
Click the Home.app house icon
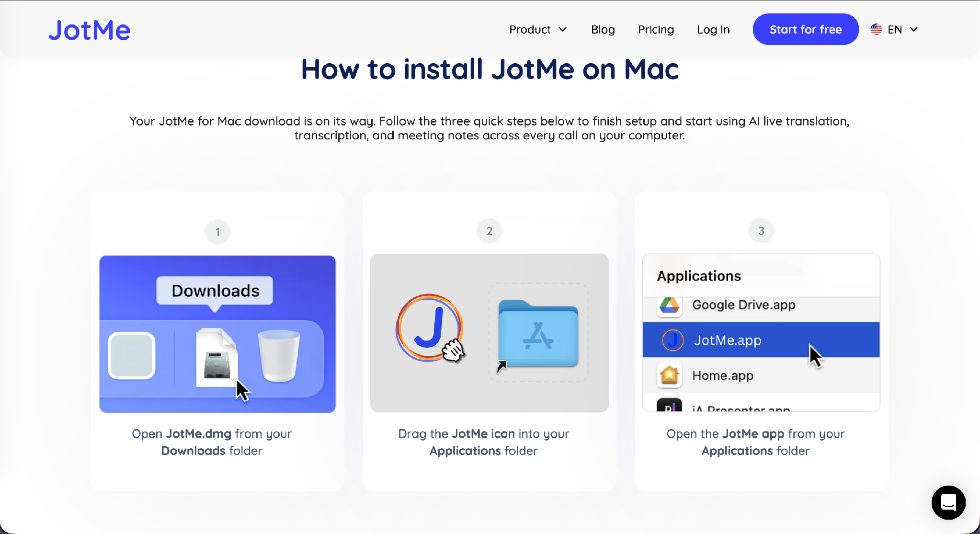point(669,375)
